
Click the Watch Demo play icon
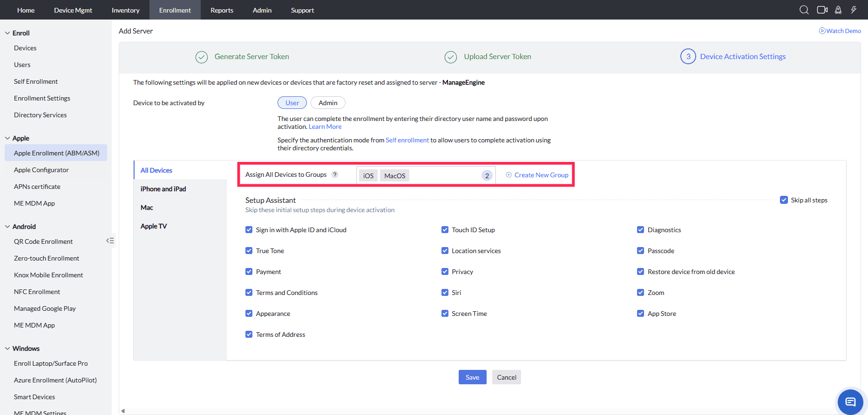pos(822,31)
